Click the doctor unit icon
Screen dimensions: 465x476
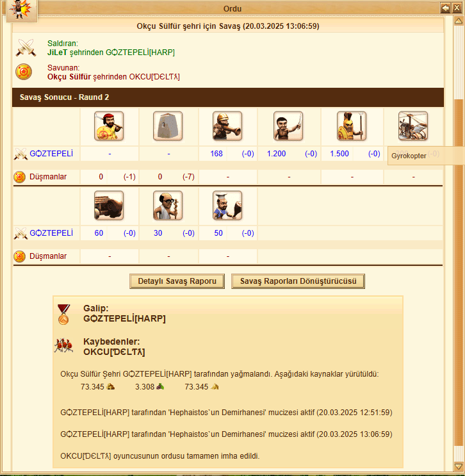pos(168,206)
